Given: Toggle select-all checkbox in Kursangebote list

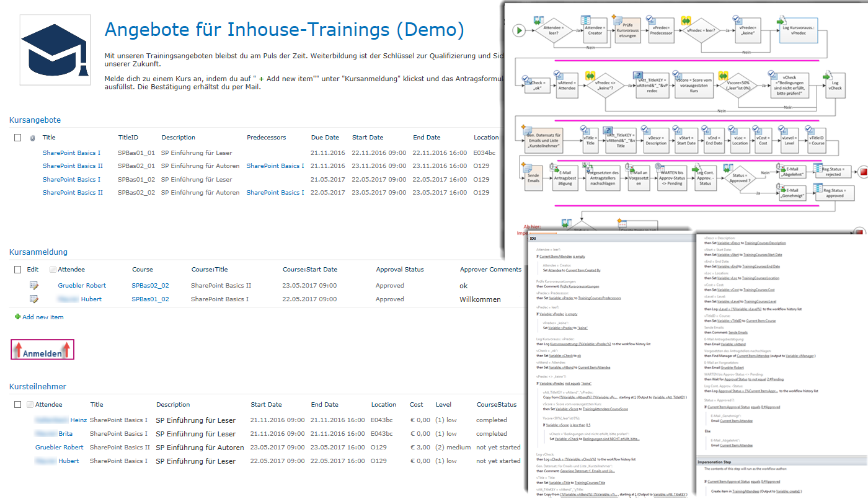Looking at the screenshot, I should tap(17, 138).
